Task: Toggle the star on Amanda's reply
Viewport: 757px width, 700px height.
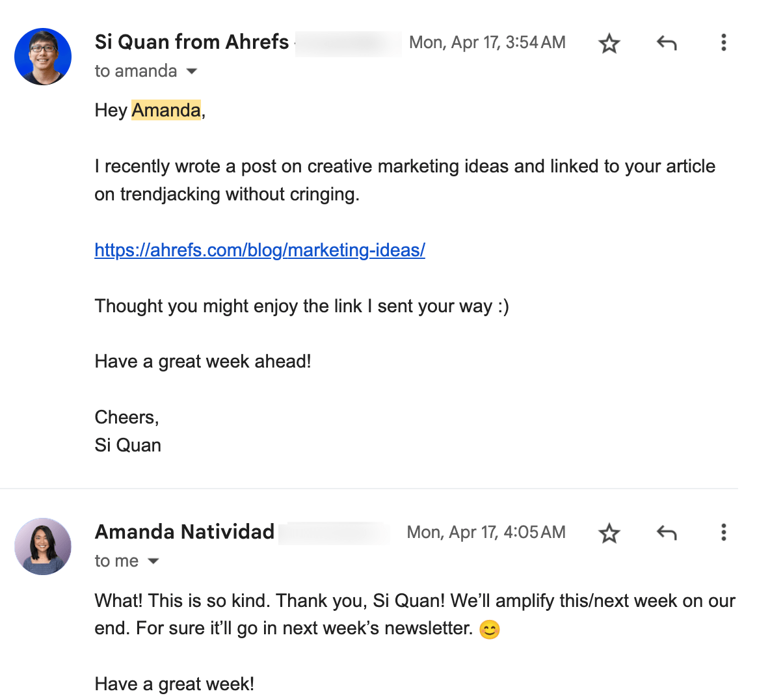Action: point(609,533)
